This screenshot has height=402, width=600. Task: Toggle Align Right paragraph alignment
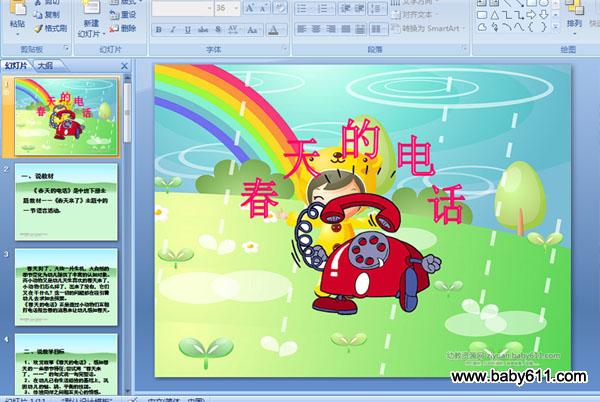pyautogui.click(x=331, y=29)
